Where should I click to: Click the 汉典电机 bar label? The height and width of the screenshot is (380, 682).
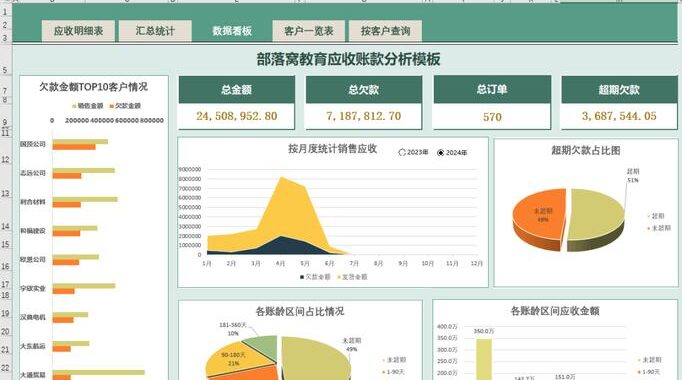tap(33, 317)
